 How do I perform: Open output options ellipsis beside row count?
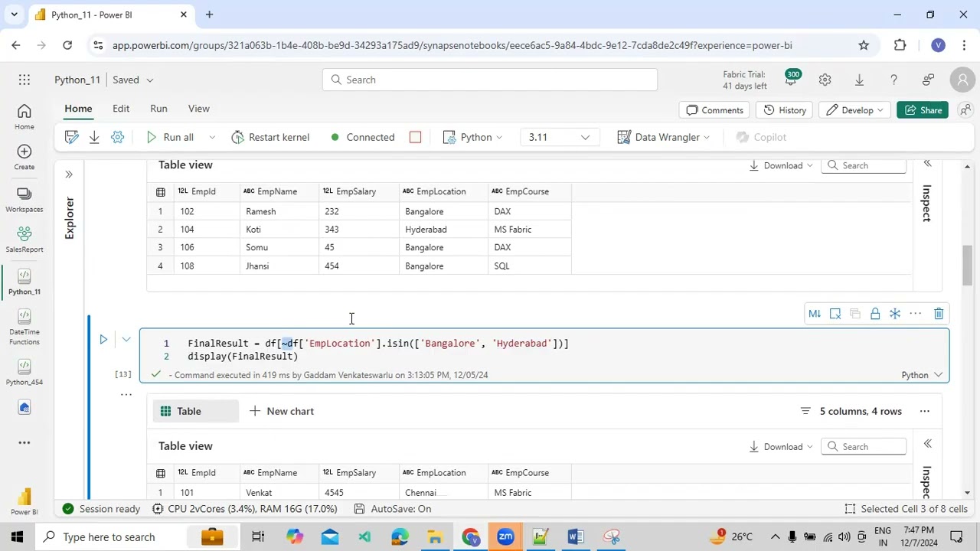coord(925,411)
